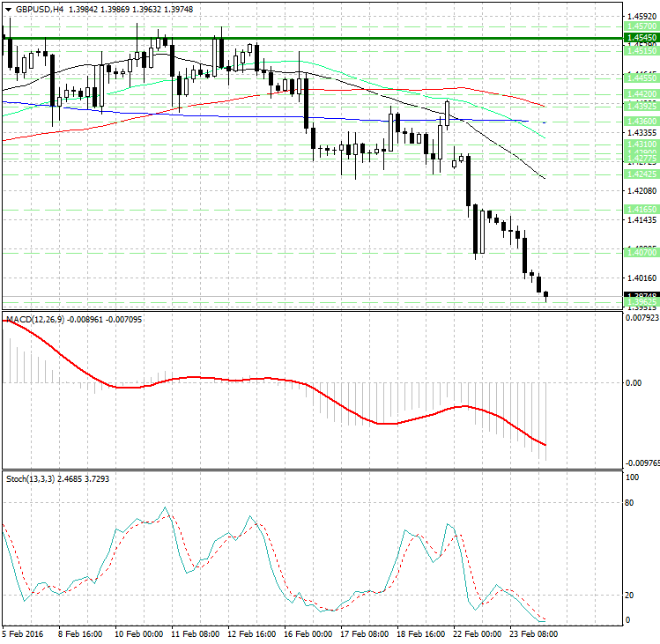Image resolution: width=660 pixels, height=644 pixels.
Task: Open the chart menu triangle beside GBPUSD,H4
Action: click(x=8, y=9)
